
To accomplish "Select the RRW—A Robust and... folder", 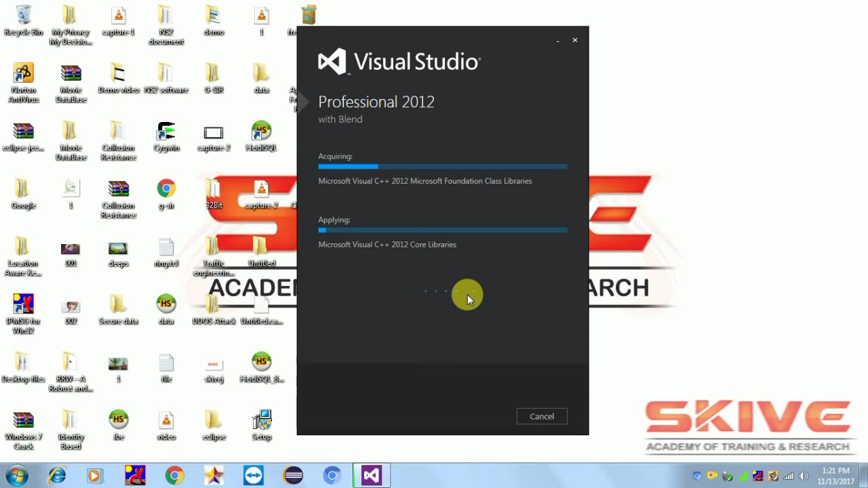I will [x=71, y=372].
